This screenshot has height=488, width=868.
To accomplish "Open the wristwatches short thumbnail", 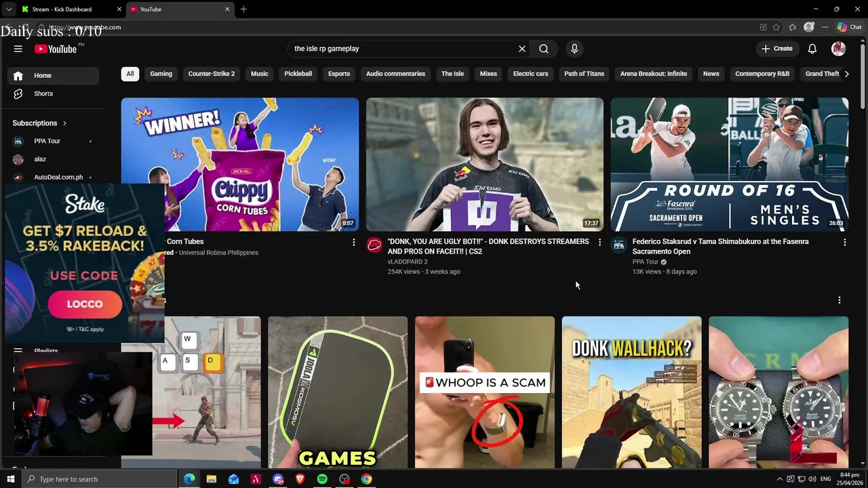I will [778, 392].
